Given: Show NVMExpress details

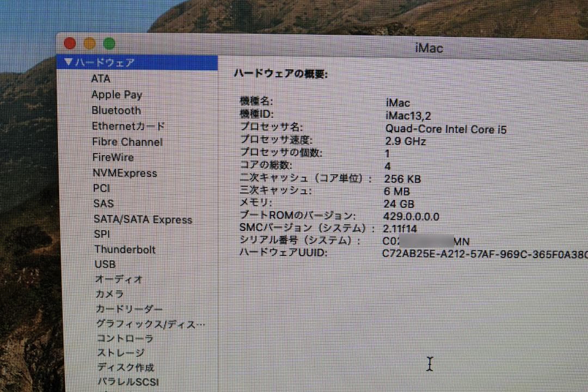Looking at the screenshot, I should tap(124, 173).
